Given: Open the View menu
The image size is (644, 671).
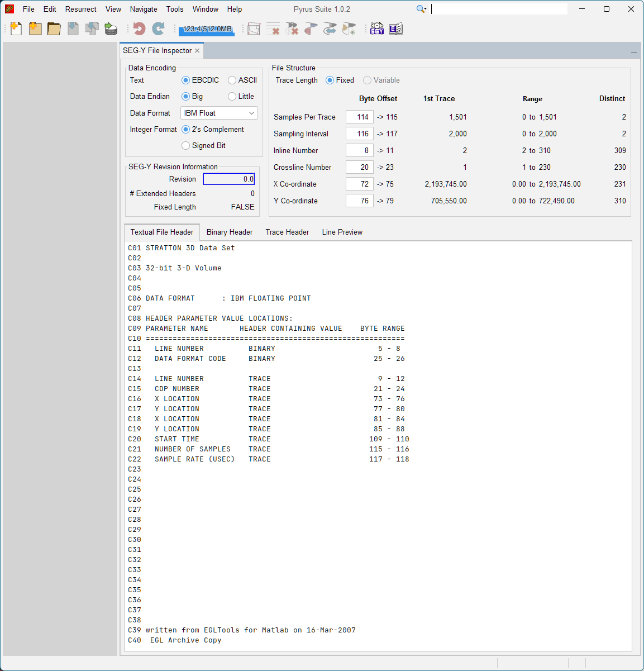Looking at the screenshot, I should click(113, 9).
